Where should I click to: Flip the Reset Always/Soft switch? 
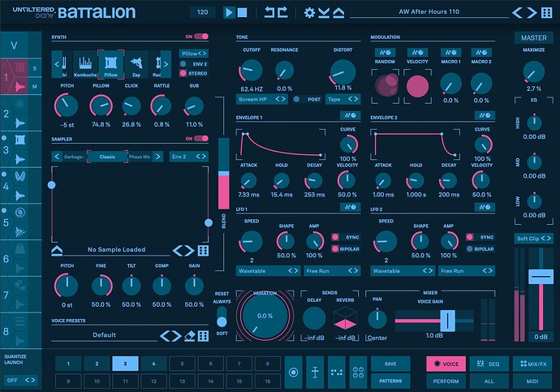pyautogui.click(x=222, y=317)
